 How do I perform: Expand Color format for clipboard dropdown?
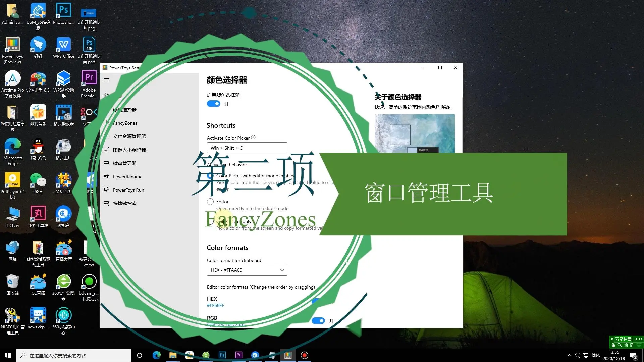click(282, 270)
